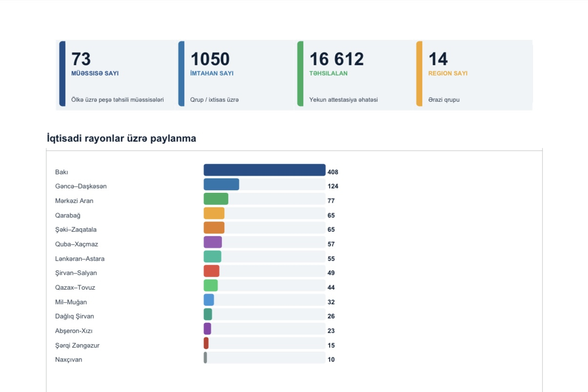The height and width of the screenshot is (392, 588).
Task: Select the Gəncə–Daşkəsən blue bar
Action: point(221,184)
